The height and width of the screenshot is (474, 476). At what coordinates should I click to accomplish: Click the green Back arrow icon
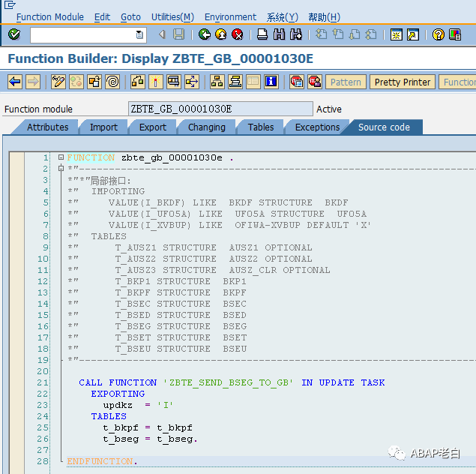205,34
